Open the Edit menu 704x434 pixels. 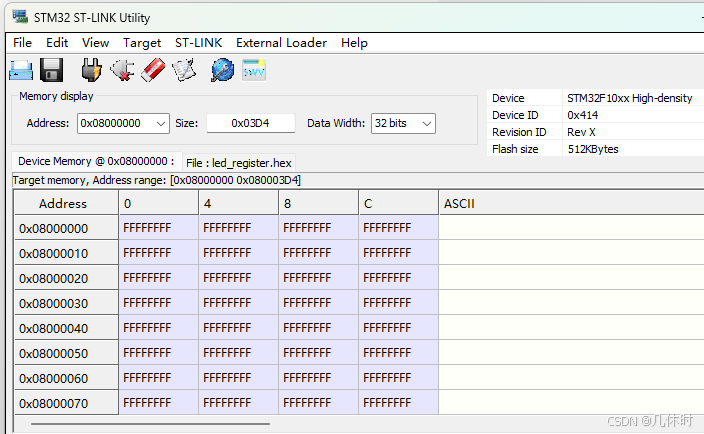tap(57, 43)
